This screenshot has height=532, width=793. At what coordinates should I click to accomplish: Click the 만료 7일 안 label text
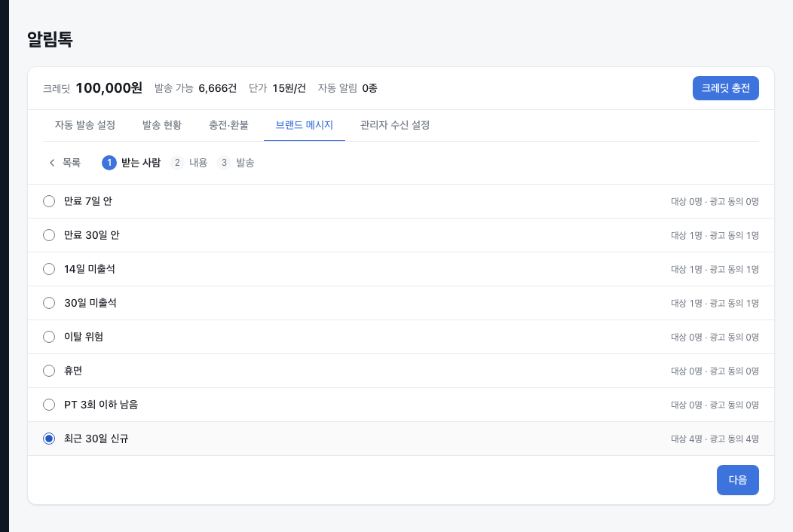88,201
